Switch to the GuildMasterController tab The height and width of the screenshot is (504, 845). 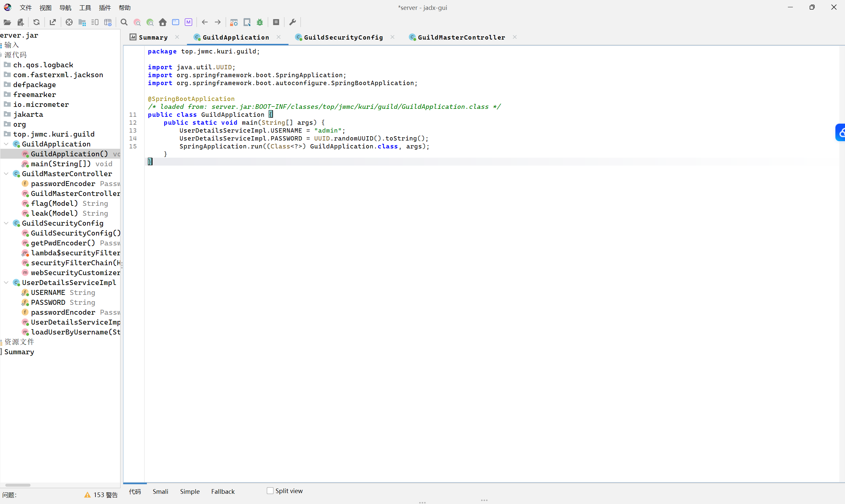(461, 37)
